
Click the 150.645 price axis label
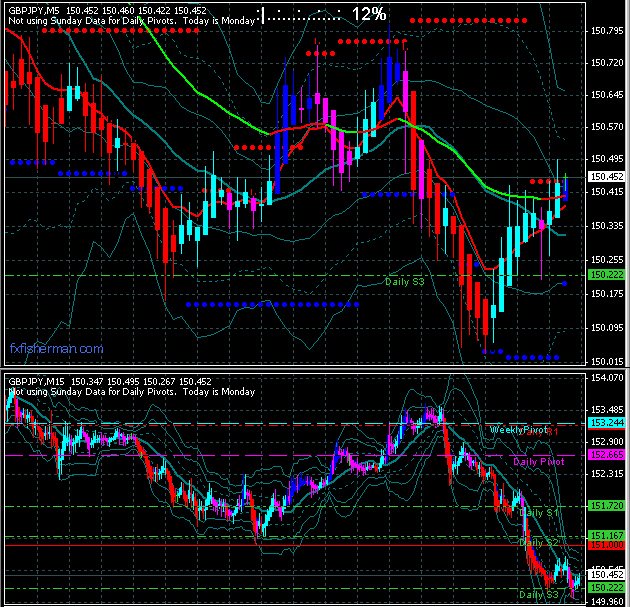coord(607,95)
